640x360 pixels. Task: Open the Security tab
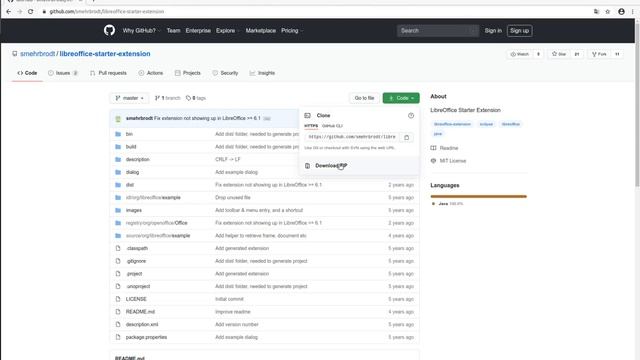[x=225, y=73]
